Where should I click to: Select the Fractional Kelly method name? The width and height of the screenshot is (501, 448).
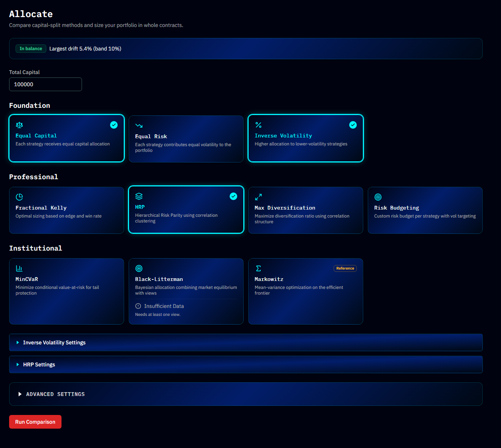click(x=41, y=208)
